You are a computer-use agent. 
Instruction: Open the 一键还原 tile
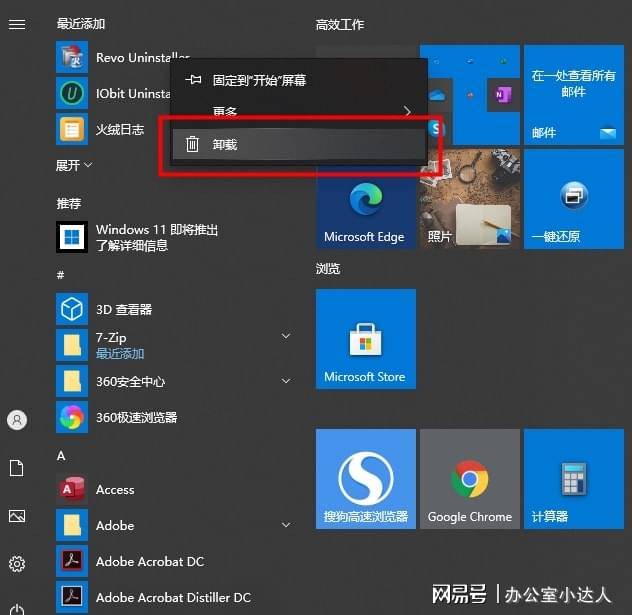574,199
